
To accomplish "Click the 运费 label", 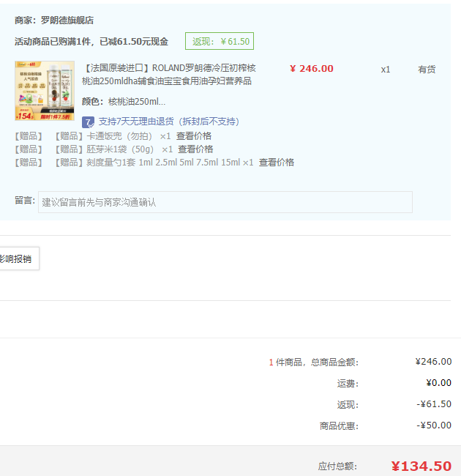I will click(348, 384).
